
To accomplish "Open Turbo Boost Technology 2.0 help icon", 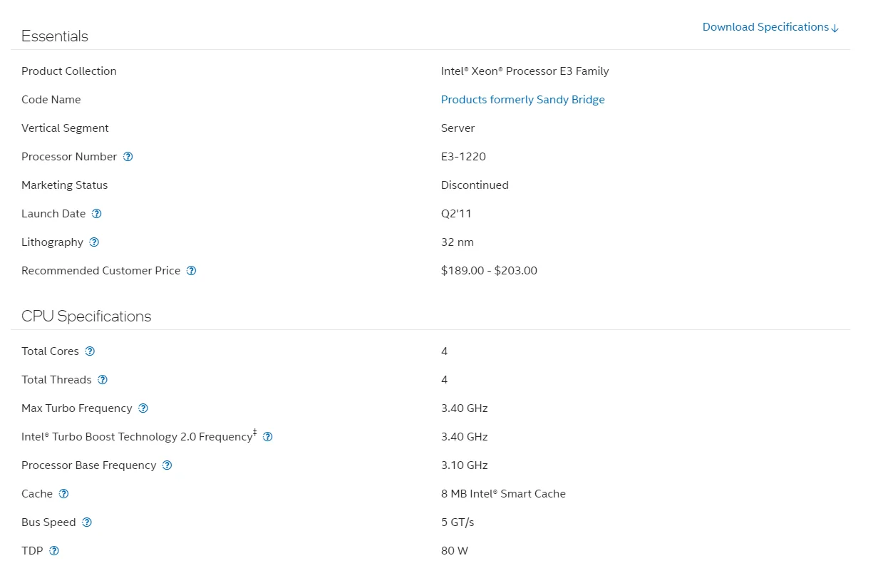I will click(268, 437).
